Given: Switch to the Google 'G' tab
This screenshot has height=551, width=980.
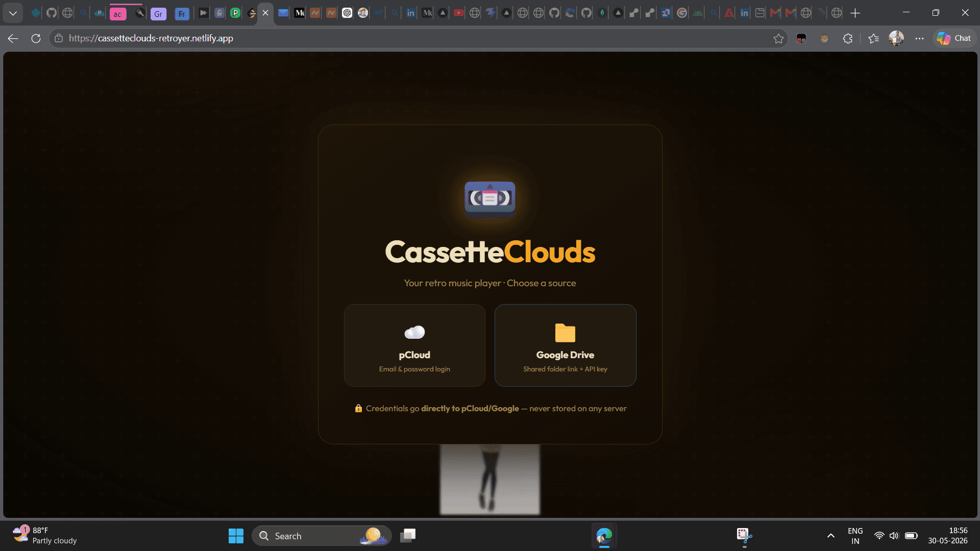Looking at the screenshot, I should (682, 13).
